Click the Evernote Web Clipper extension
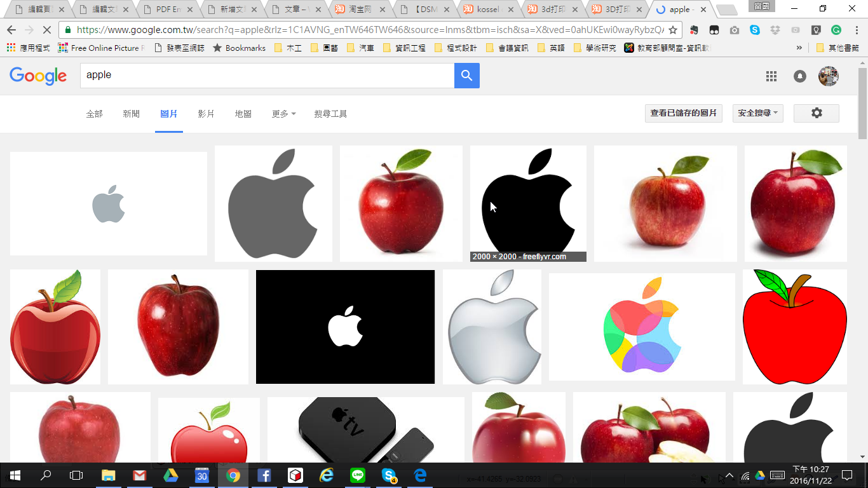Screen dimensions: 868x488 pyautogui.click(x=694, y=30)
